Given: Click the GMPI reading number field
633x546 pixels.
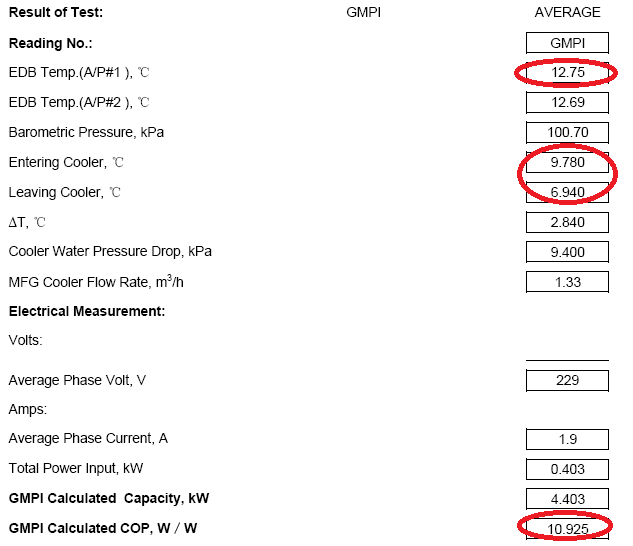Looking at the screenshot, I should 567,43.
